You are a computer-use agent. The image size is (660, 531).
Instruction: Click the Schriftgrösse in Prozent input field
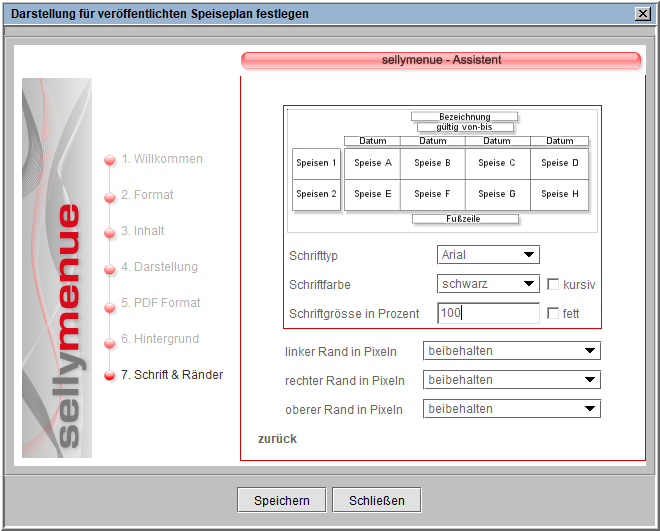[488, 313]
